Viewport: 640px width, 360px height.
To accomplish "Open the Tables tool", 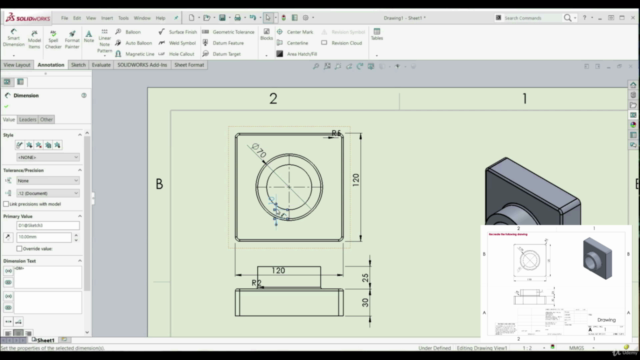I will click(x=377, y=34).
